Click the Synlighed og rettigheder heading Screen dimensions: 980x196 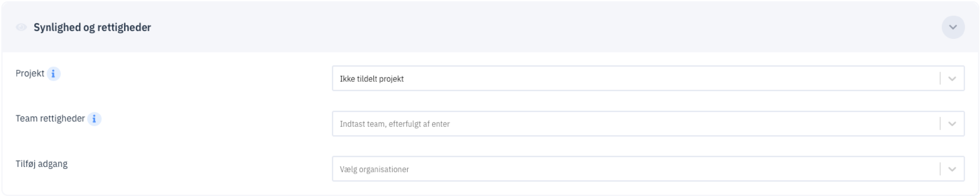pos(92,27)
